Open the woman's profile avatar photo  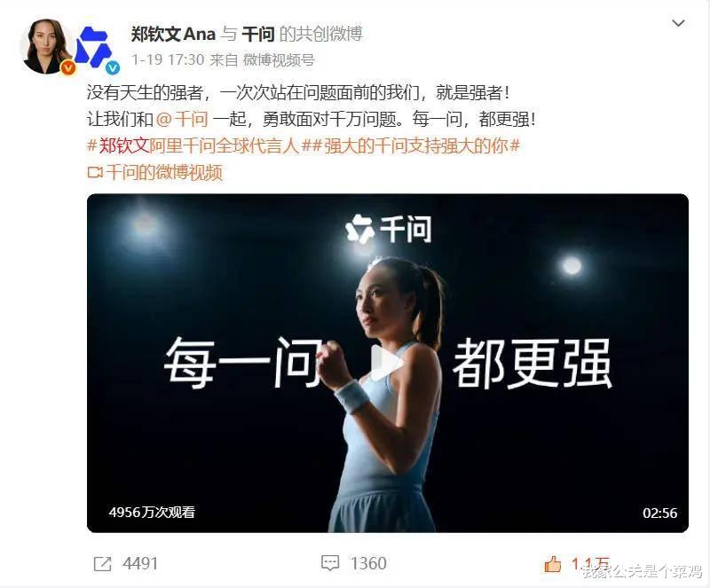45,47
